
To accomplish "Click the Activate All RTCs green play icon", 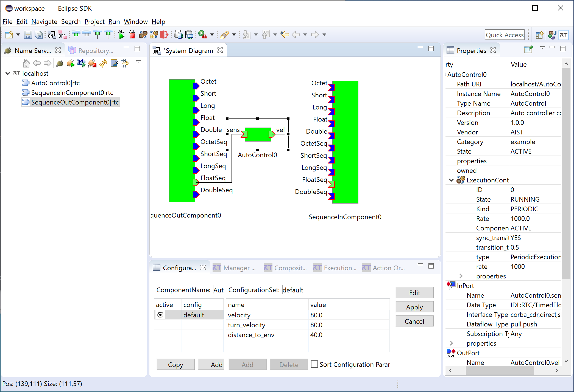I will click(x=121, y=35).
